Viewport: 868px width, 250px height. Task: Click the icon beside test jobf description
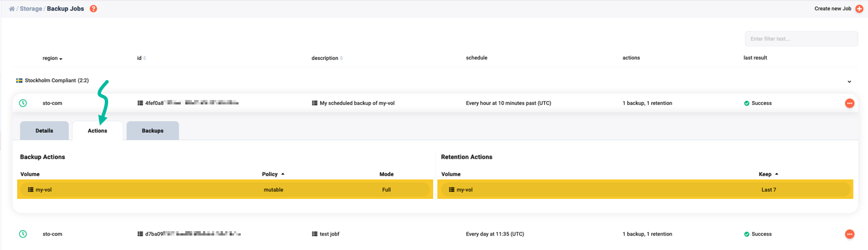point(314,234)
